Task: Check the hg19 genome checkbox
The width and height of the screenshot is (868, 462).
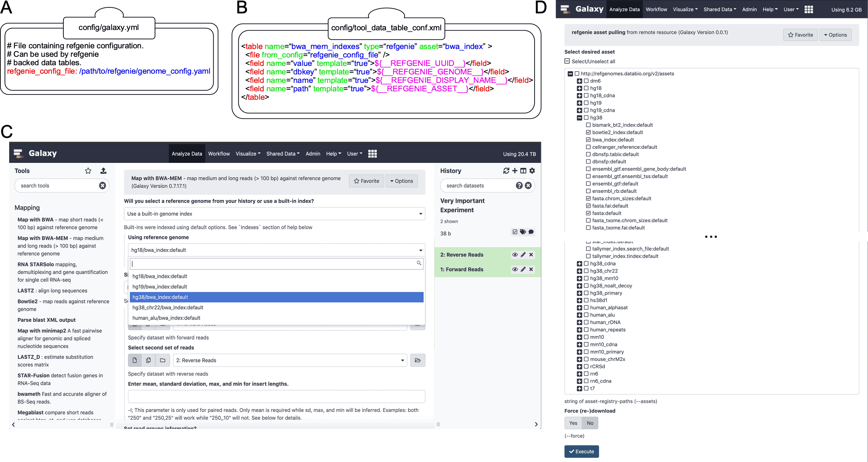Action: point(586,103)
